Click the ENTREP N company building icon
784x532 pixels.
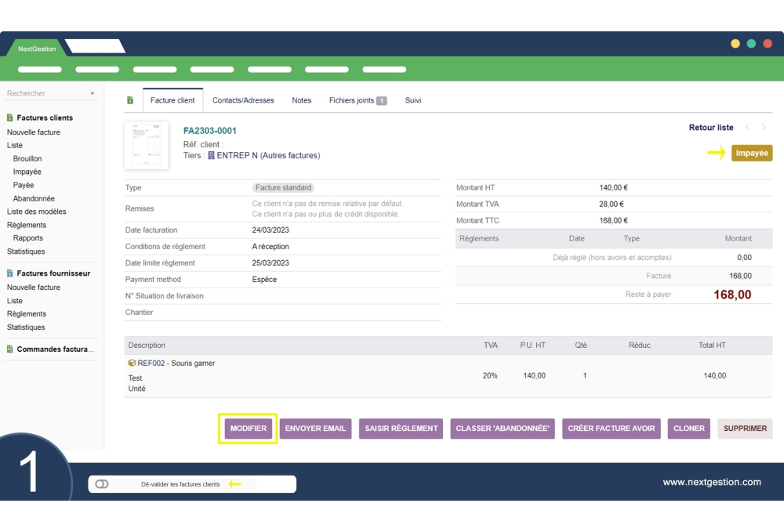pos(211,156)
